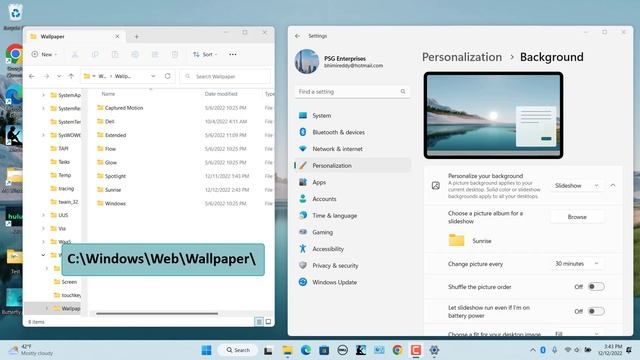This screenshot has height=360, width=640.
Task: Select System in Settings sidebar
Action: coord(352,116)
